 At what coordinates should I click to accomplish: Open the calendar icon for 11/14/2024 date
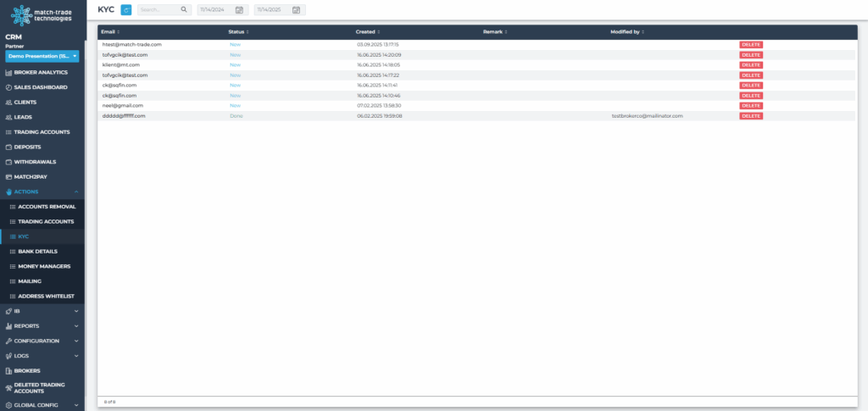[239, 9]
